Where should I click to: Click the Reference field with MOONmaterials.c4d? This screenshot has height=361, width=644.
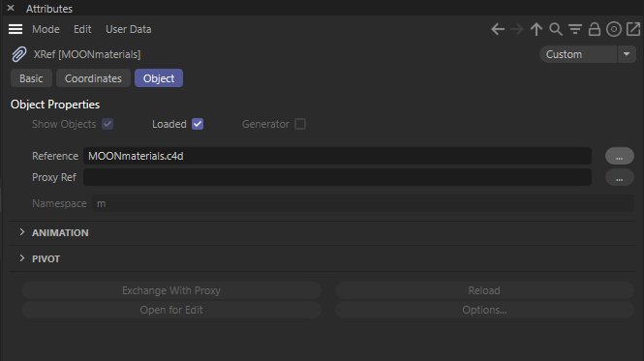click(x=337, y=156)
